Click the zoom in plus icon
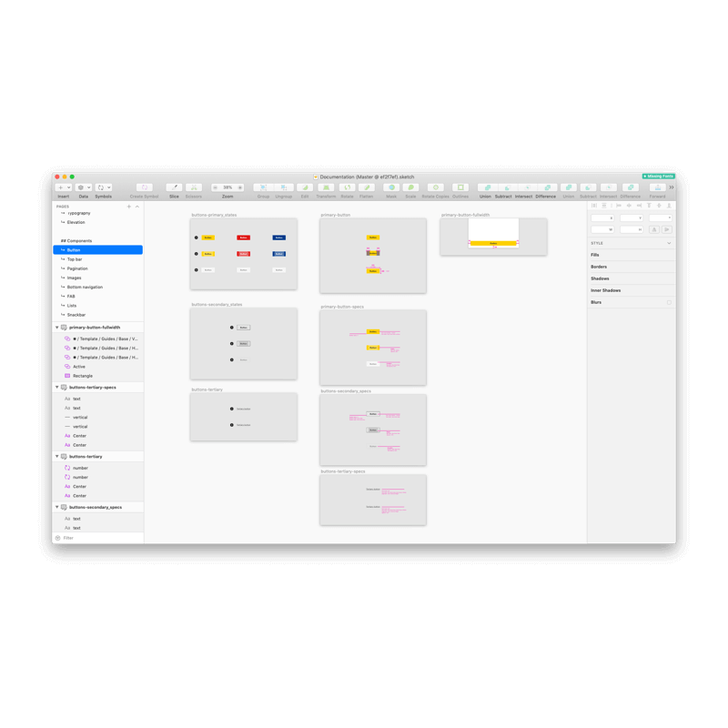This screenshot has width=728, height=728. [x=240, y=187]
